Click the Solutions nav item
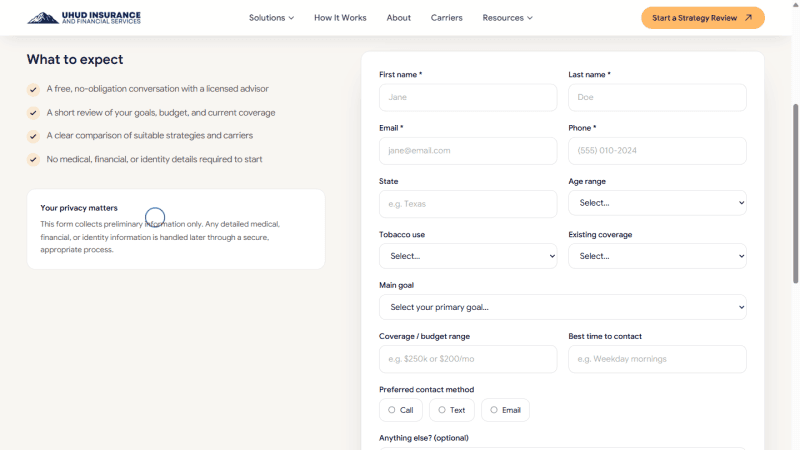This screenshot has height=450, width=800. click(x=271, y=18)
